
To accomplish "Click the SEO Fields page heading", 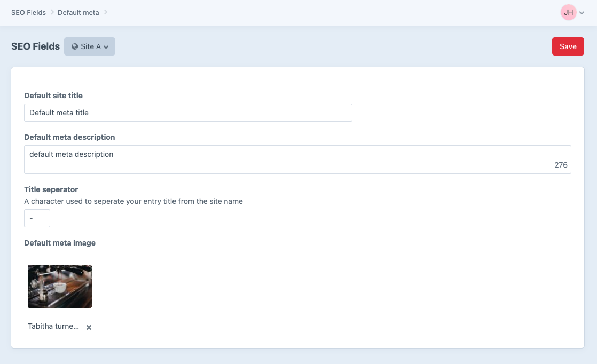I will [35, 46].
